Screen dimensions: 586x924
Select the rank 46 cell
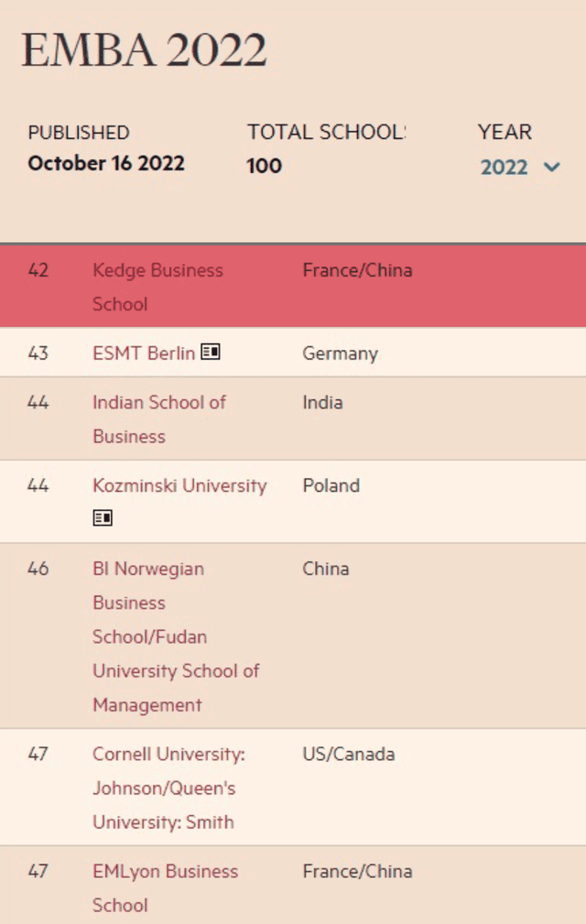click(x=38, y=569)
